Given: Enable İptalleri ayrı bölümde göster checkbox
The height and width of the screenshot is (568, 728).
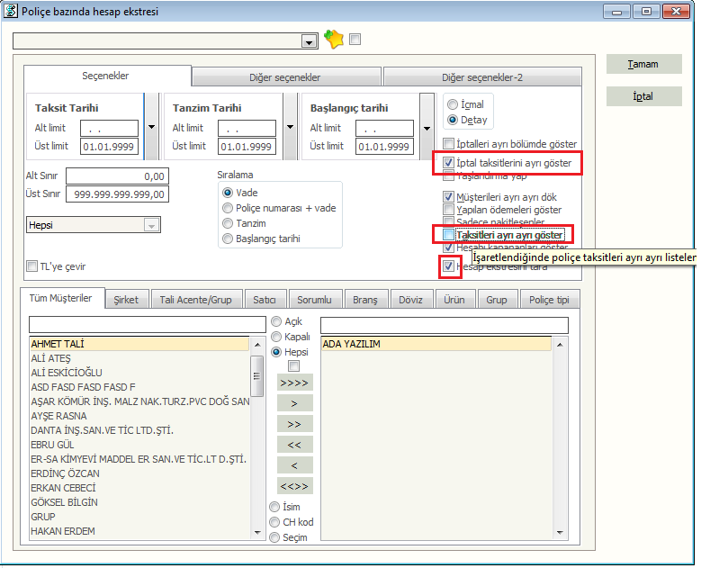Looking at the screenshot, I should click(x=449, y=144).
